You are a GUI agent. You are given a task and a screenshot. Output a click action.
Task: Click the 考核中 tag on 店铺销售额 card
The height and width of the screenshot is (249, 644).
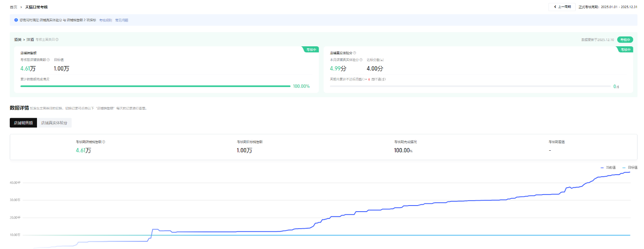[311, 50]
